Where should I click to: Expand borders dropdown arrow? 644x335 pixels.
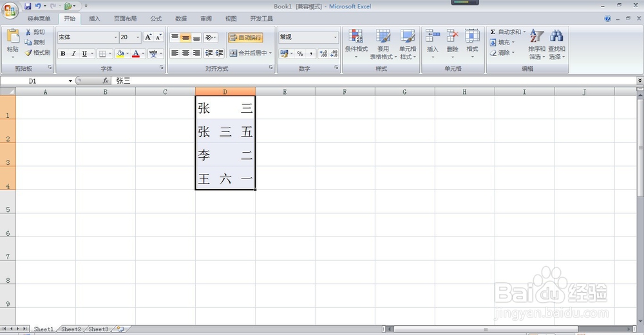tap(109, 53)
